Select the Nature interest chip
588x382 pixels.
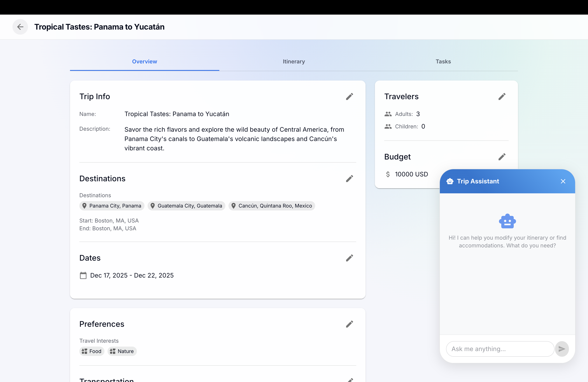click(122, 351)
